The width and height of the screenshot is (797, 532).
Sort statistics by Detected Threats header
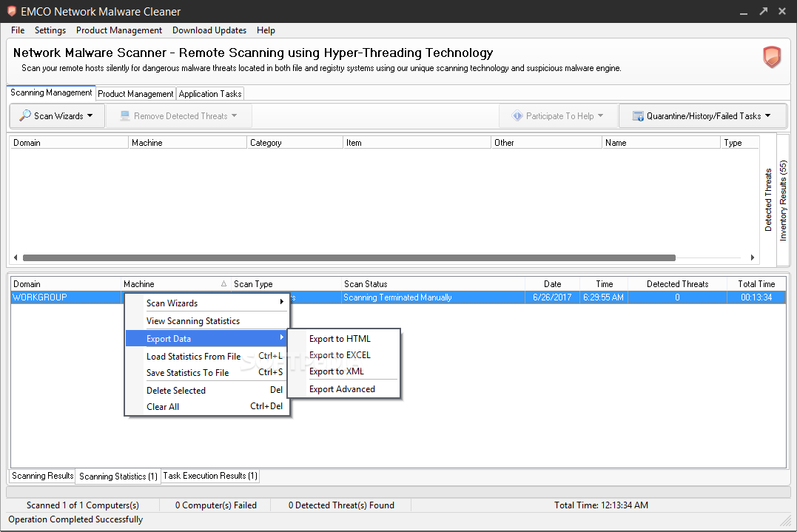click(678, 284)
